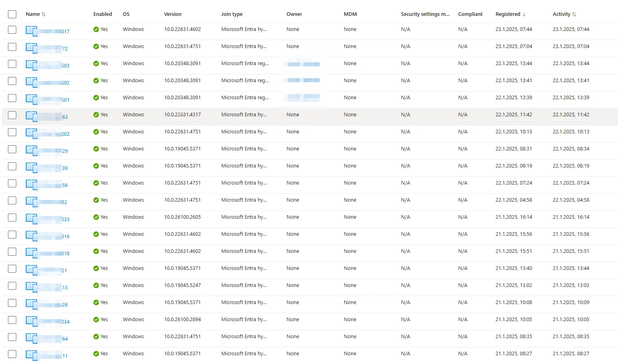The width and height of the screenshot is (618, 364).
Task: Check the box for the device ending 29
Action: 12,149
